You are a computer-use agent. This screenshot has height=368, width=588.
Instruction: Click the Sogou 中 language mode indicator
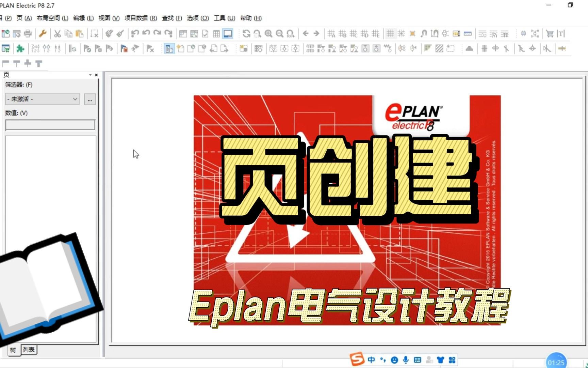point(372,360)
